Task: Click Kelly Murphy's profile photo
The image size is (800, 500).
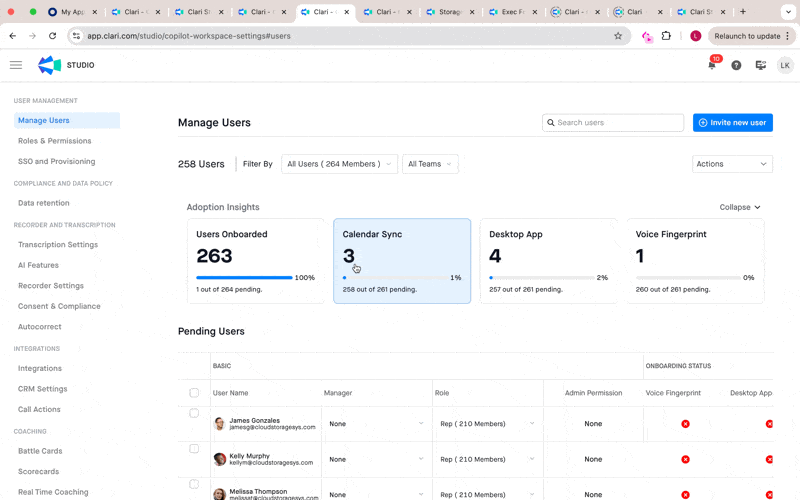Action: 219,459
